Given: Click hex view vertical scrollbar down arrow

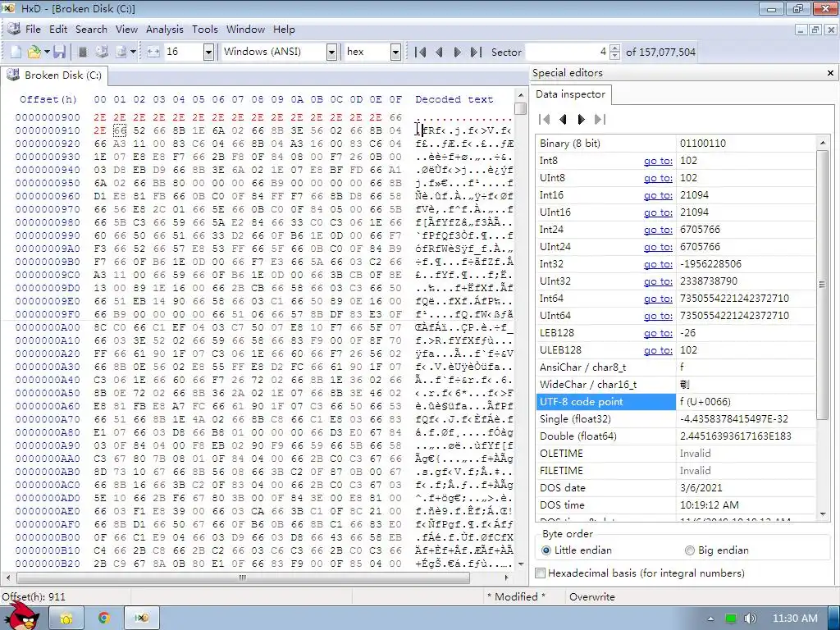Looking at the screenshot, I should click(x=520, y=564).
